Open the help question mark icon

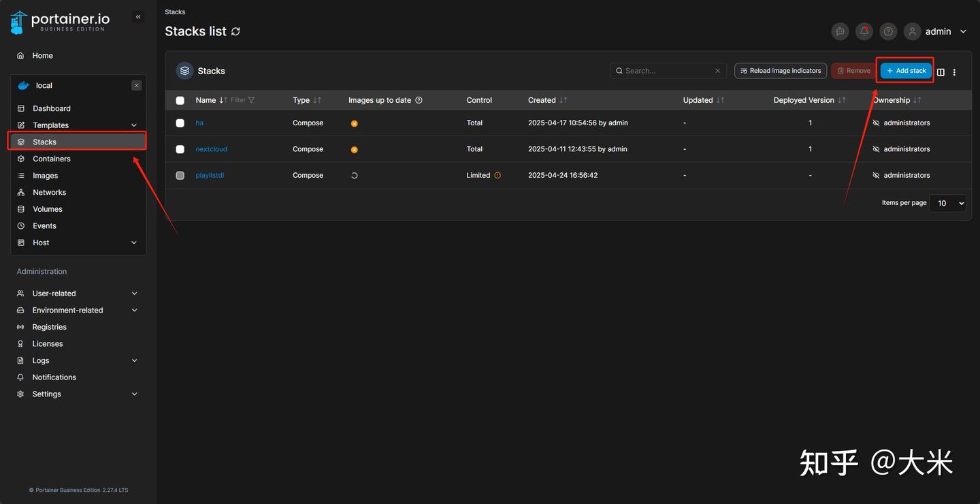pyautogui.click(x=888, y=31)
